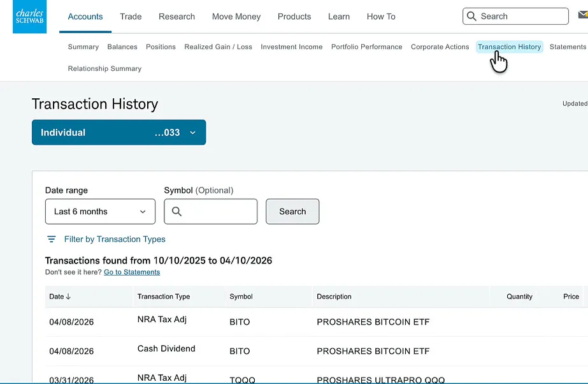Click the magnifier icon in top search box
588x384 pixels.
(472, 16)
